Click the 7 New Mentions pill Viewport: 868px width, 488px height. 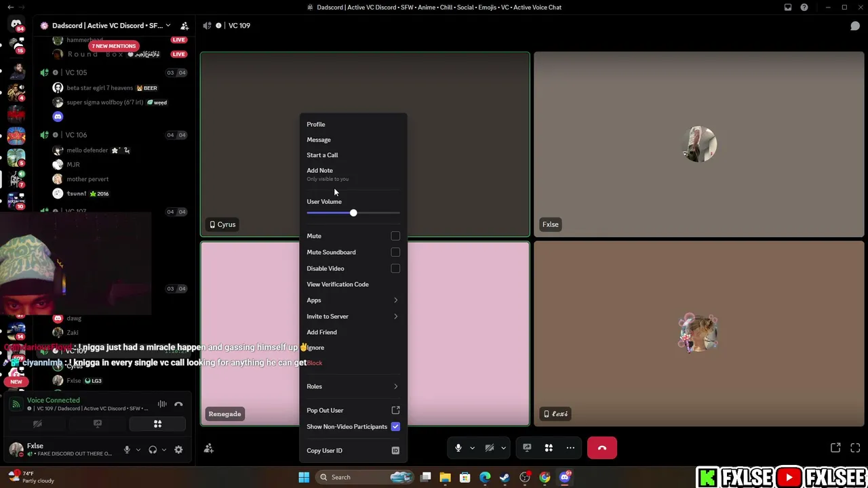pyautogui.click(x=114, y=46)
